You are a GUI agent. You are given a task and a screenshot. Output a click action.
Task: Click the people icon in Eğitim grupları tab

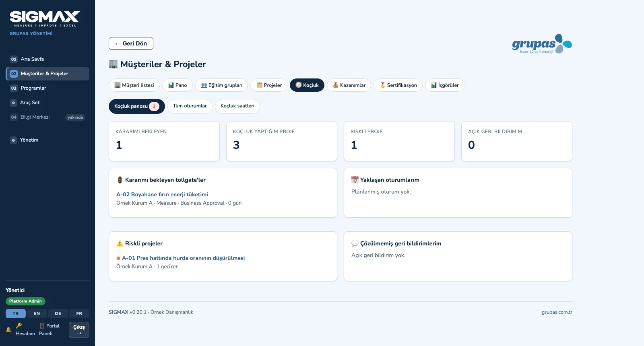(204, 85)
